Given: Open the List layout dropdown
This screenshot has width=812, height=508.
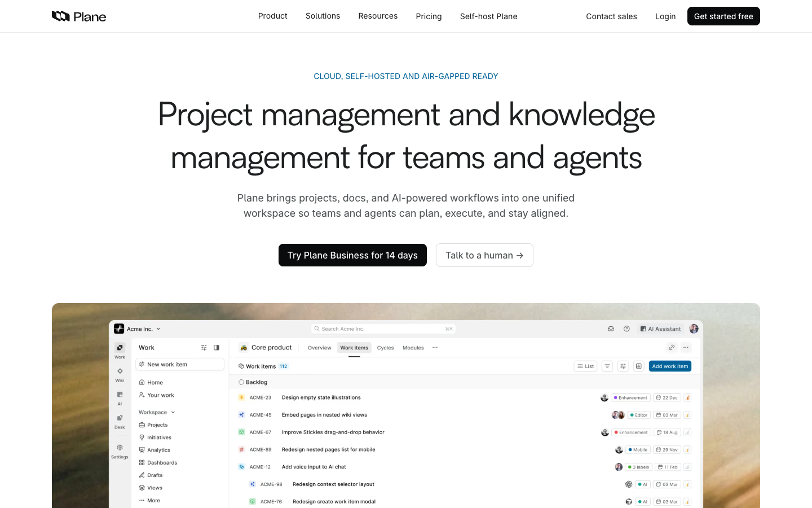Looking at the screenshot, I should coord(586,366).
